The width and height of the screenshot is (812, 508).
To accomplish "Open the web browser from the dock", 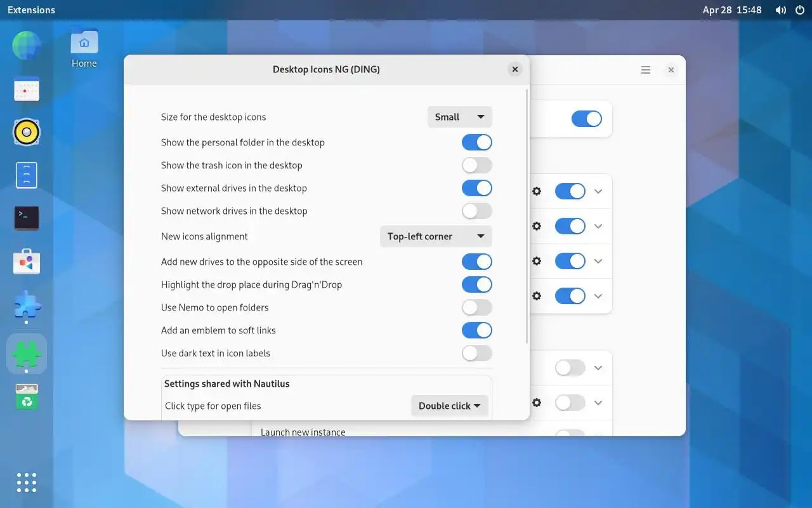I will (x=27, y=46).
